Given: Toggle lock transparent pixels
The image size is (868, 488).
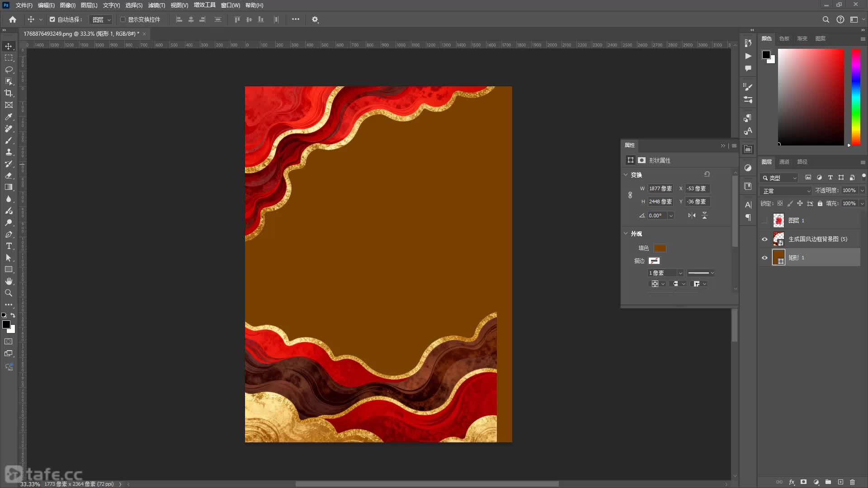Looking at the screenshot, I should point(780,203).
